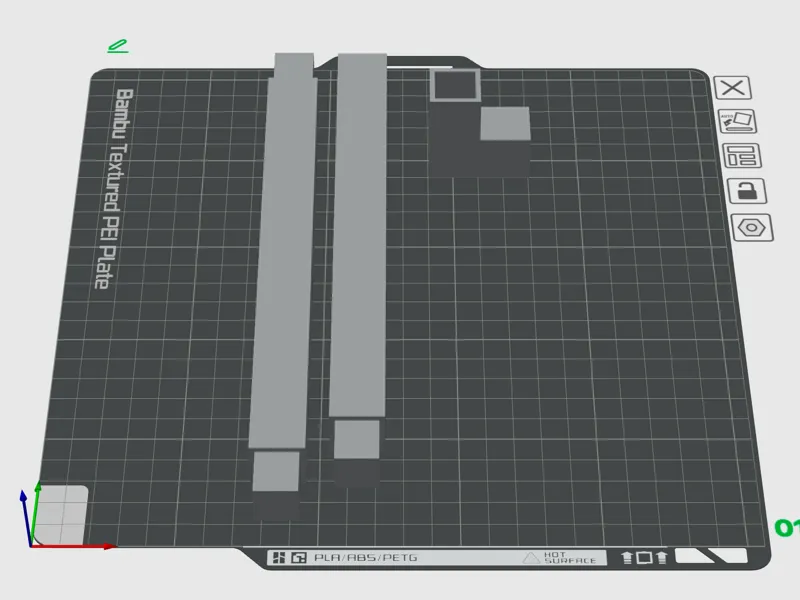Viewport: 800px width, 600px height.
Task: Select the solid gray square near frame
Action: (505, 123)
